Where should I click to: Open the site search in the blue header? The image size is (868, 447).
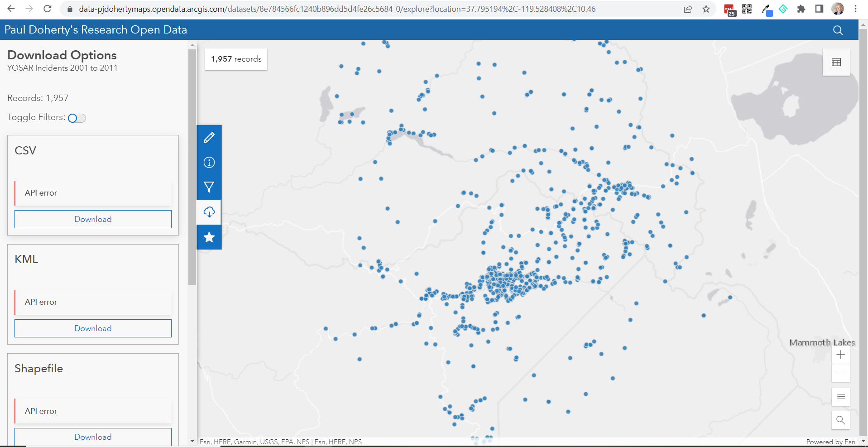pos(837,30)
